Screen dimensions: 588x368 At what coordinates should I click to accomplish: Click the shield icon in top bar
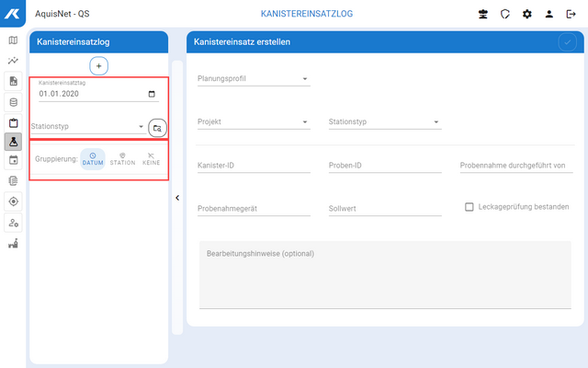point(505,15)
